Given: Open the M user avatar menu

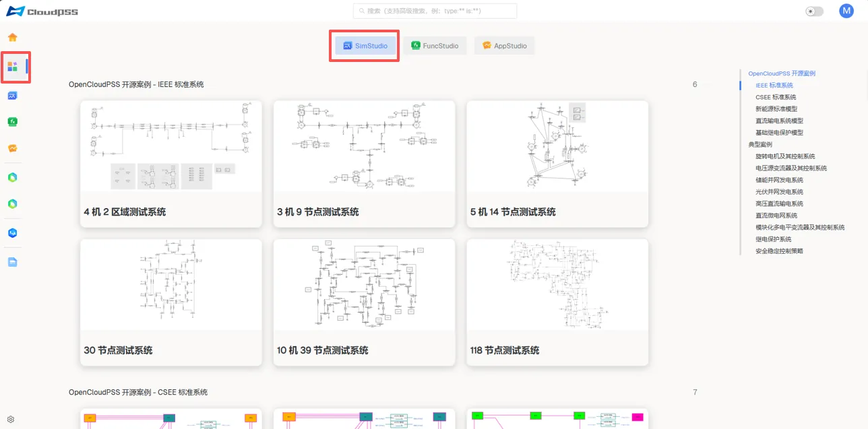Looking at the screenshot, I should point(846,11).
